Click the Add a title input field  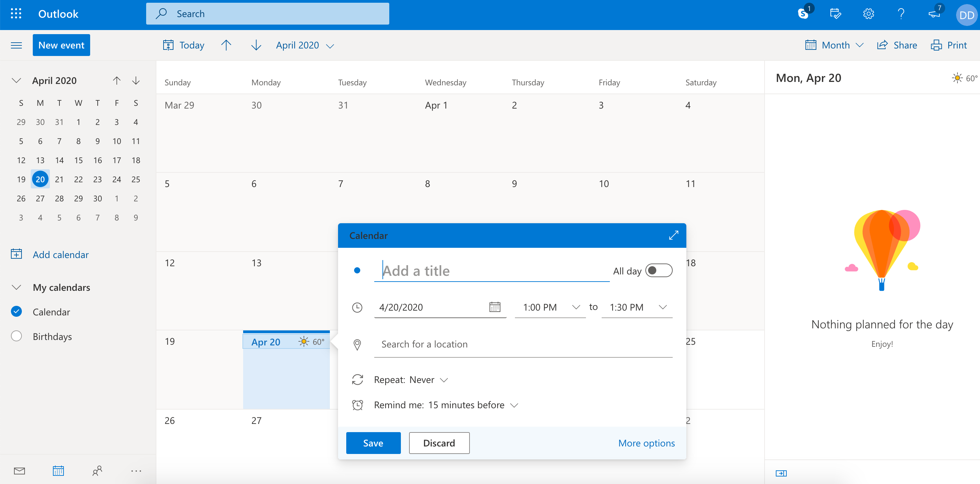tap(492, 270)
